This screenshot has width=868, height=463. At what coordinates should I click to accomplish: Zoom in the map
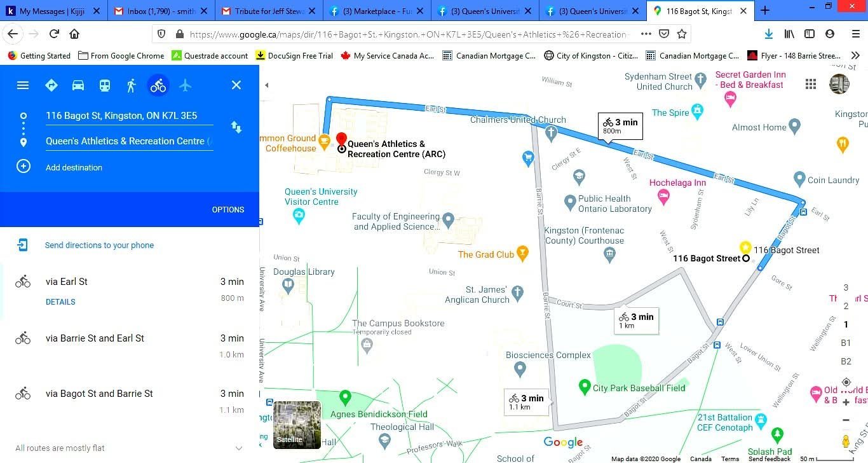846,402
